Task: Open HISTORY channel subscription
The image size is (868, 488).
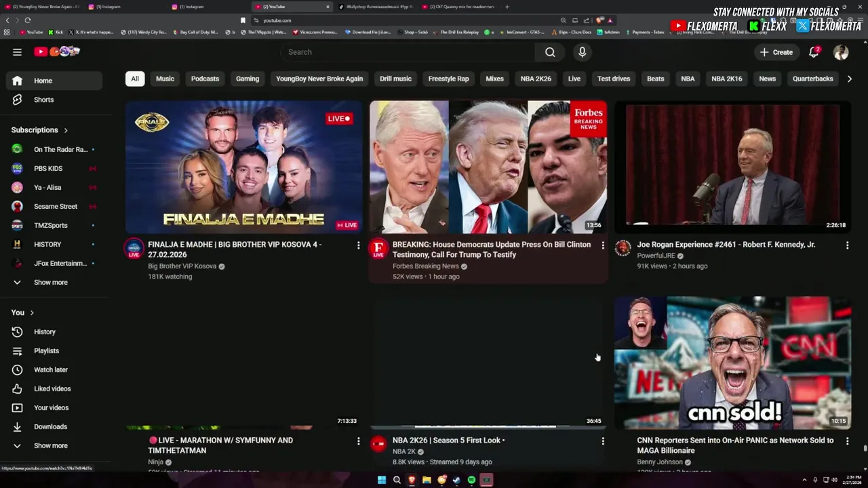Action: click(54, 244)
